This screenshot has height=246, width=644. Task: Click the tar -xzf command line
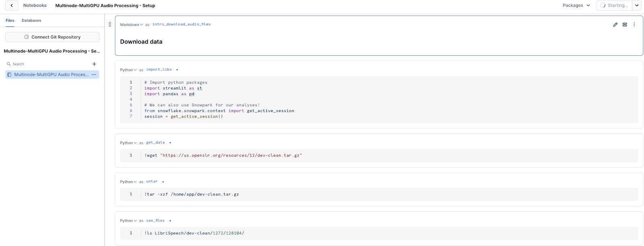[192, 194]
